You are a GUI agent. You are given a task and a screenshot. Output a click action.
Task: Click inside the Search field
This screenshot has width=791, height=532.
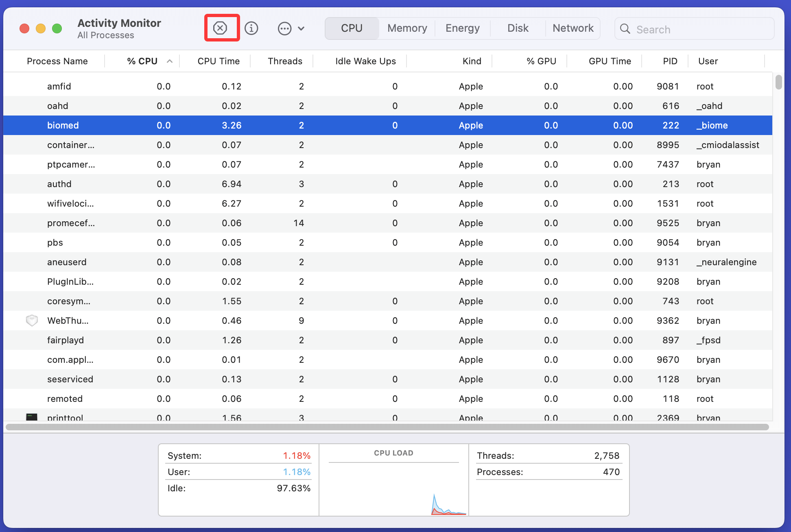692,29
